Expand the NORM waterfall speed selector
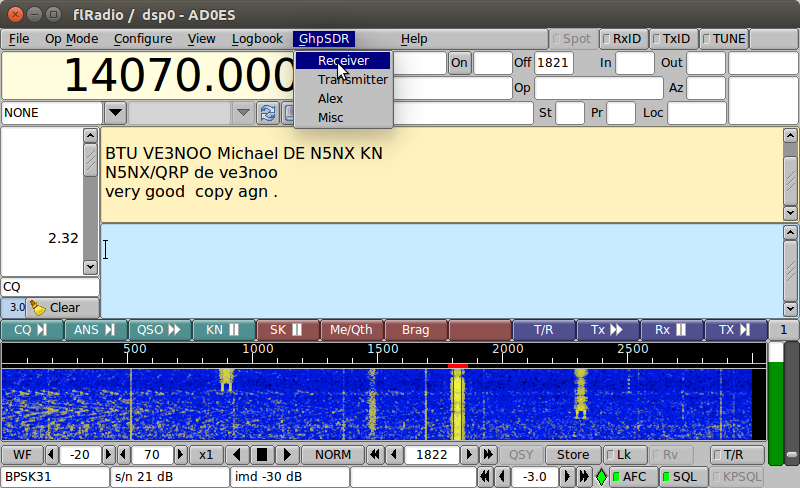 (332, 454)
